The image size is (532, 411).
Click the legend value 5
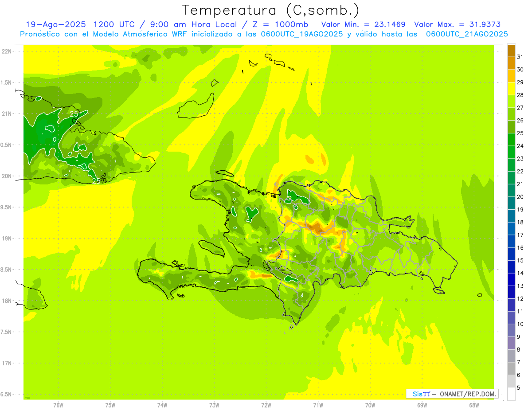519,388
